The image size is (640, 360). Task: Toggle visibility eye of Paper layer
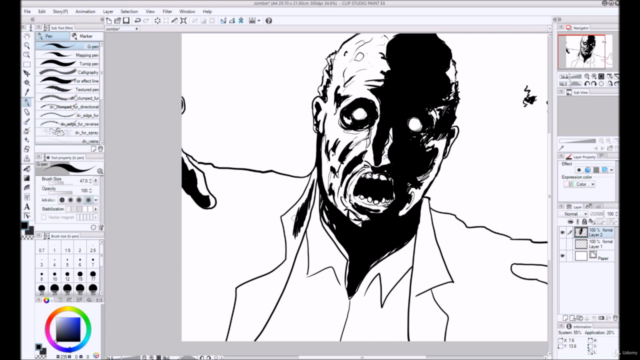pyautogui.click(x=562, y=256)
